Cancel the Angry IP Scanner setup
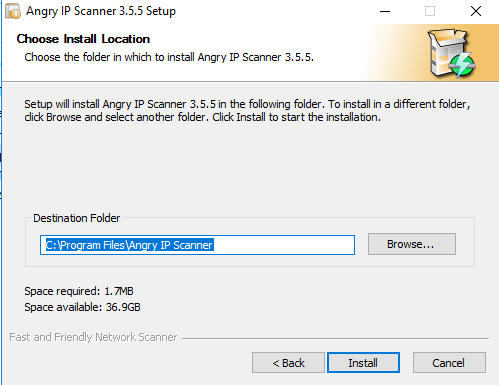499x385 pixels. tap(449, 362)
